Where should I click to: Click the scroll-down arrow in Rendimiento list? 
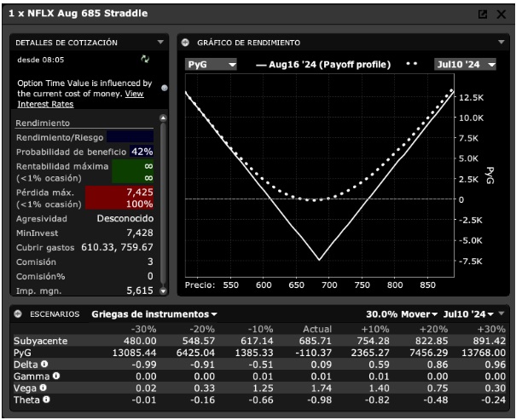(x=163, y=291)
